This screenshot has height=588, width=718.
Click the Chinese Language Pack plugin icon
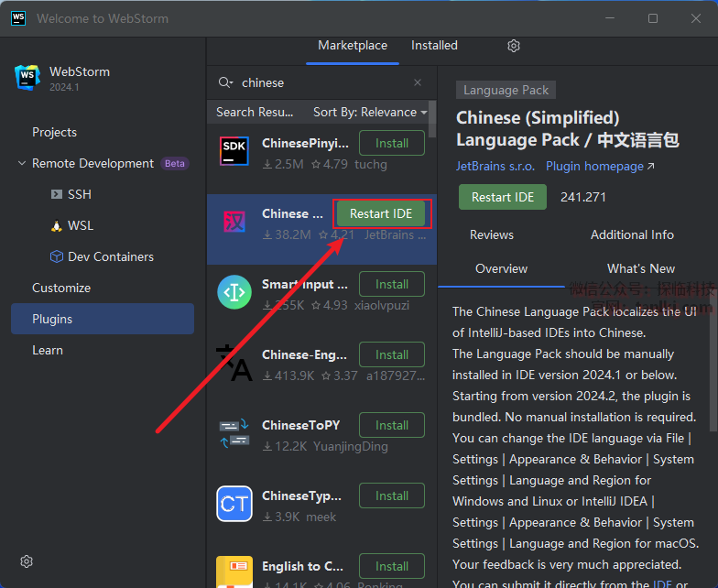pos(234,223)
